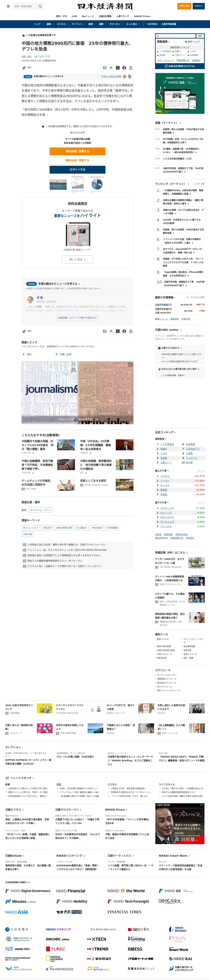Screen dimensions: 210x980
Task: Open the 人事ウオッチ tab
Action: (123, 16)
